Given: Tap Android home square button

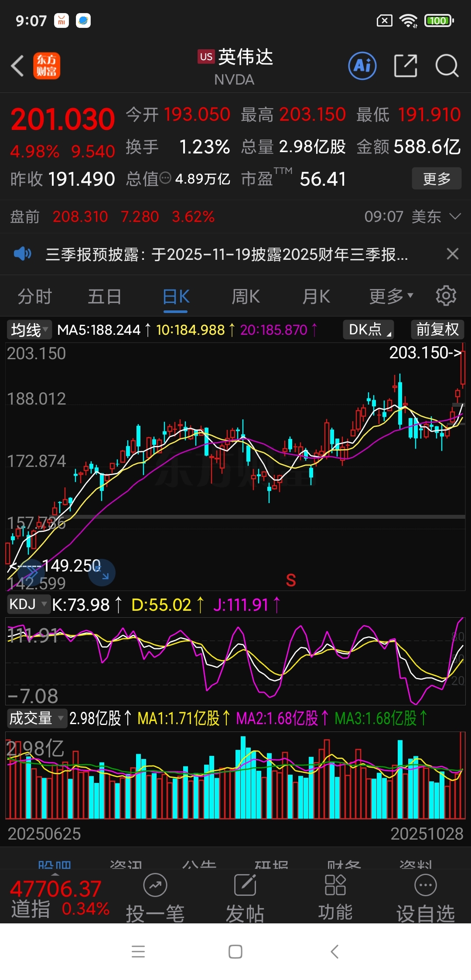Looking at the screenshot, I should pyautogui.click(x=235, y=952).
